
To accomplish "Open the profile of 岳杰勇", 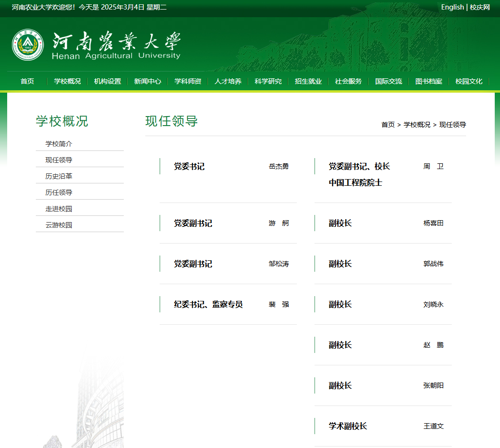I will click(x=279, y=166).
